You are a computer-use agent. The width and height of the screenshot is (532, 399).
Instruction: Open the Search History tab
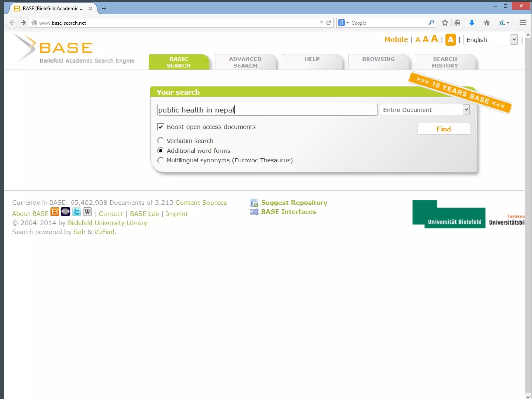(445, 62)
